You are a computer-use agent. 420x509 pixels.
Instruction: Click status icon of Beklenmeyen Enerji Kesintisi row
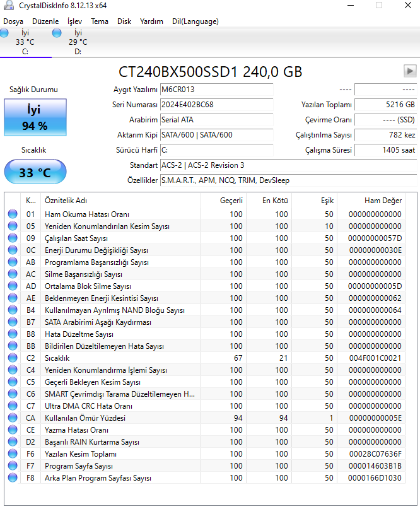click(x=13, y=298)
